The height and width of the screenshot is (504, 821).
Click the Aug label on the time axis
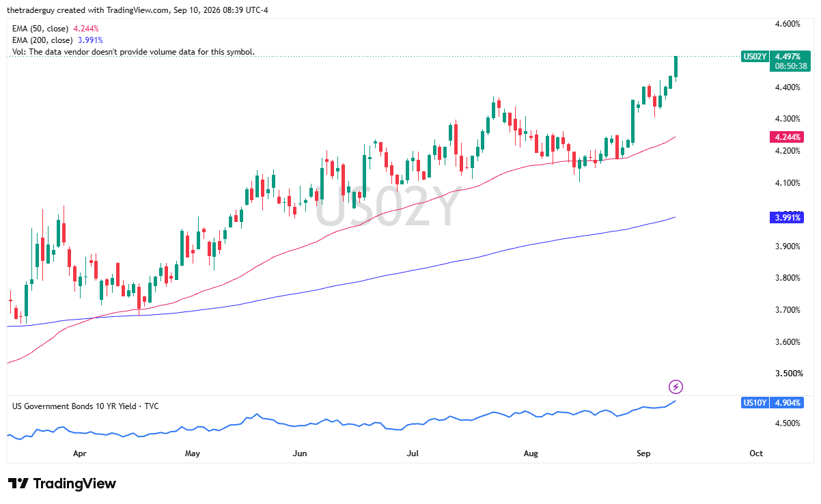coord(530,453)
